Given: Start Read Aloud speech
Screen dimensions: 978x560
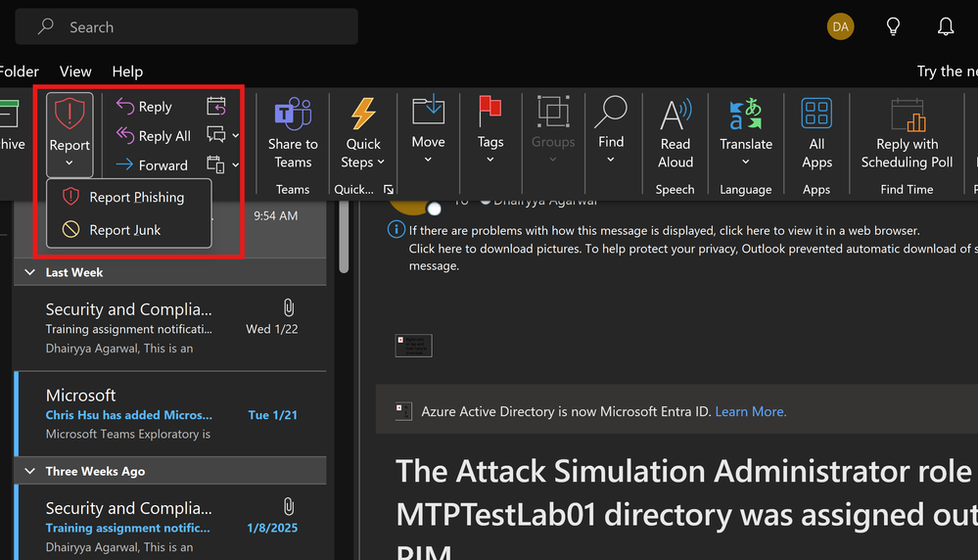Looking at the screenshot, I should point(675,133).
